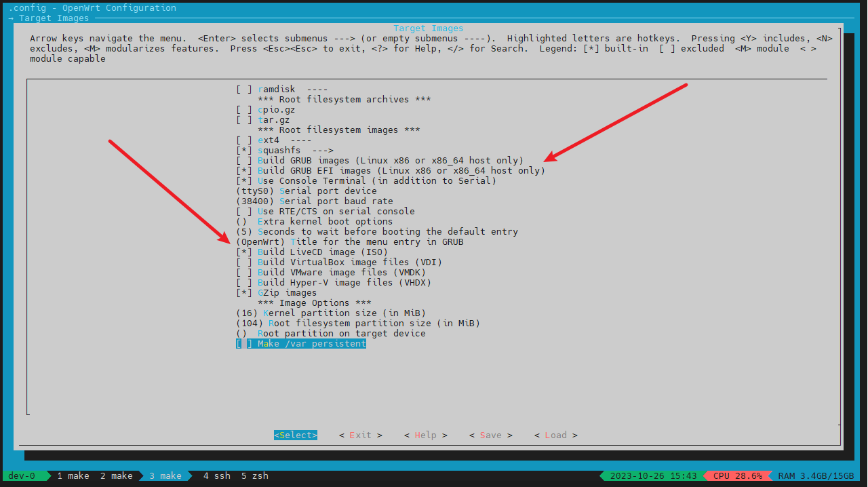Enable Build VirtualBox image files (VDI)
Screen dimensions: 868x487
[x=244, y=262]
